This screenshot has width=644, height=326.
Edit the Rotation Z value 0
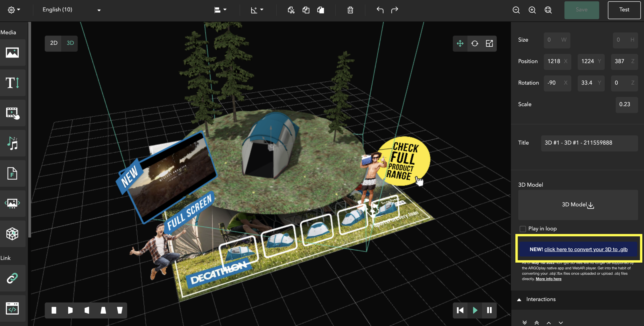pyautogui.click(x=625, y=83)
